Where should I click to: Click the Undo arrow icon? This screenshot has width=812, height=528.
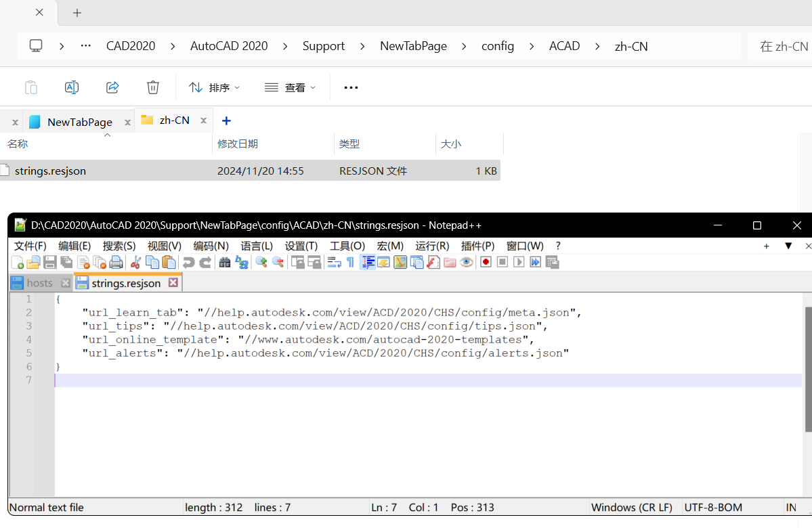click(188, 262)
